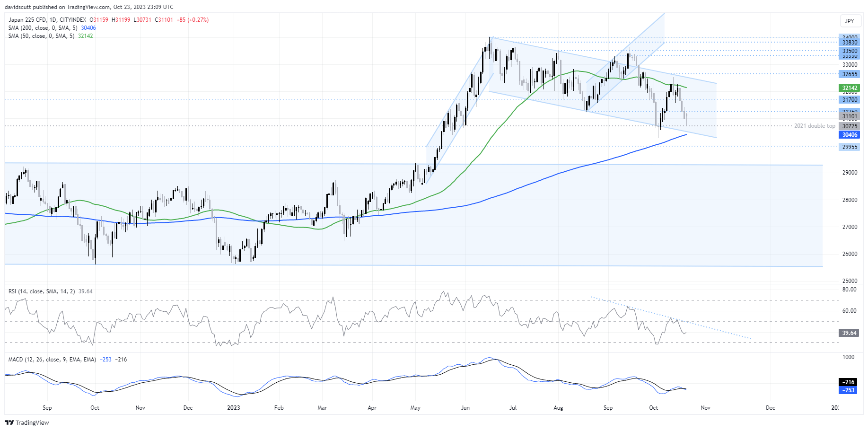Click the 31700 price label

(x=850, y=100)
